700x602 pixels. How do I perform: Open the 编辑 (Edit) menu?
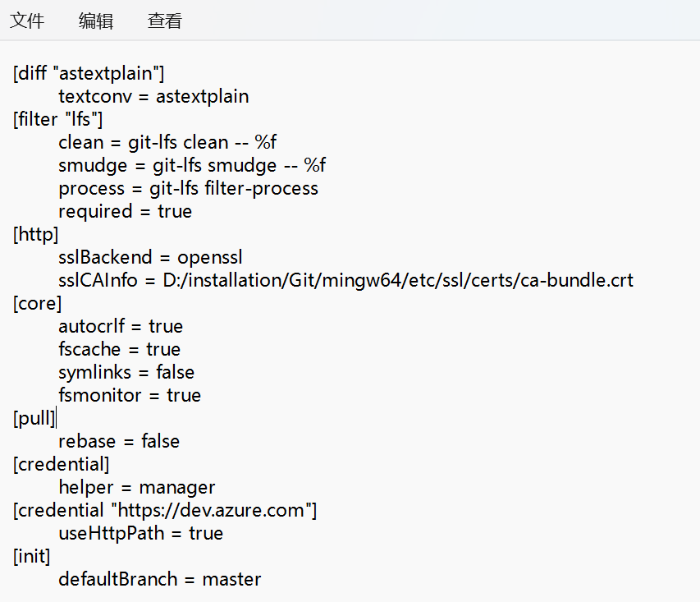click(x=96, y=21)
